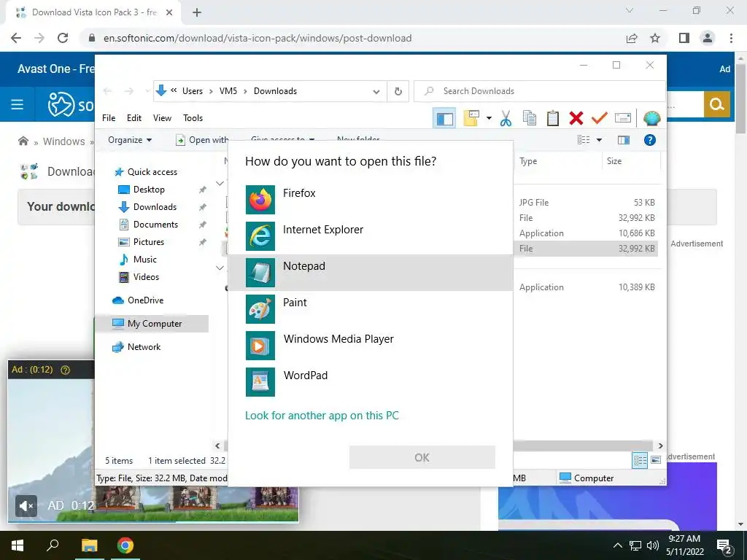Image resolution: width=747 pixels, height=560 pixels.
Task: Switch to large icons view in status bar
Action: coord(656,460)
